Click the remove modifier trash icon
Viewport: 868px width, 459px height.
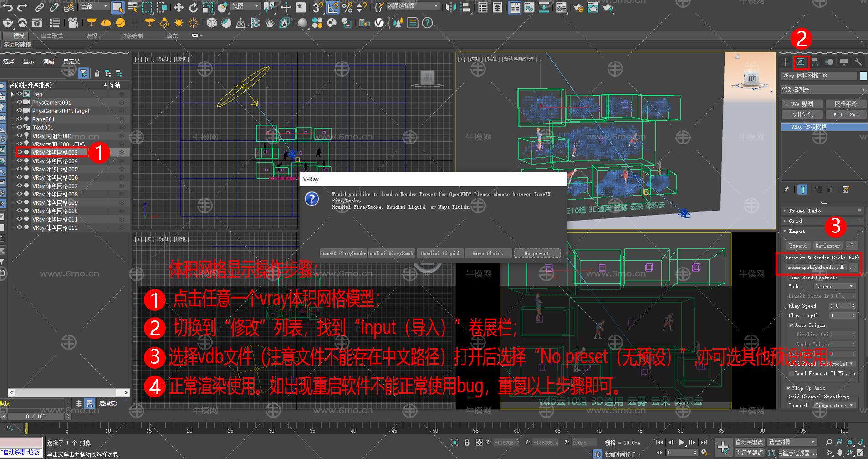tap(830, 190)
